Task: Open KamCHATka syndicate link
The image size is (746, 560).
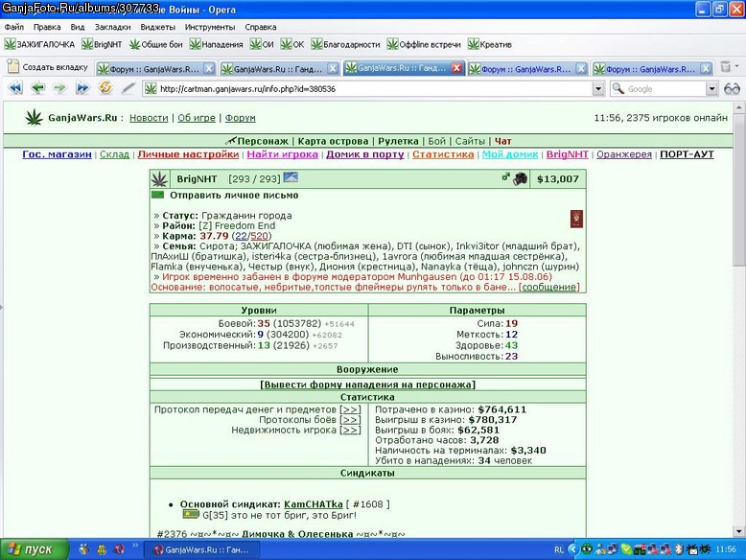Action: pyautogui.click(x=313, y=503)
